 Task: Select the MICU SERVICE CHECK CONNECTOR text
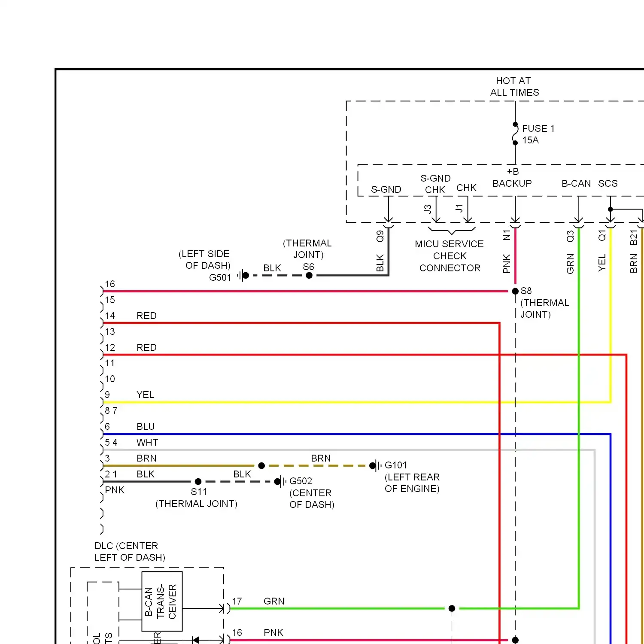pyautogui.click(x=450, y=256)
